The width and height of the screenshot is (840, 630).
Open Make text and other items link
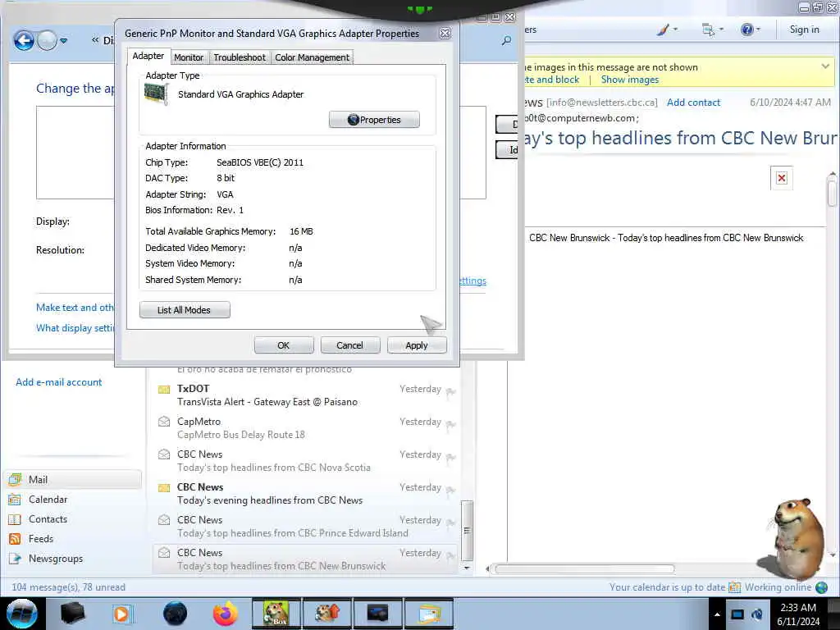[x=75, y=308]
